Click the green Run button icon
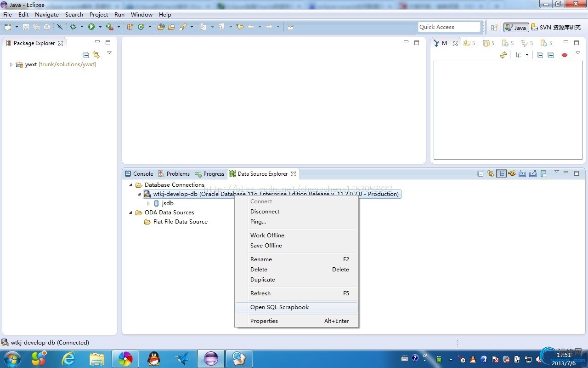588x368 pixels. coord(91,27)
